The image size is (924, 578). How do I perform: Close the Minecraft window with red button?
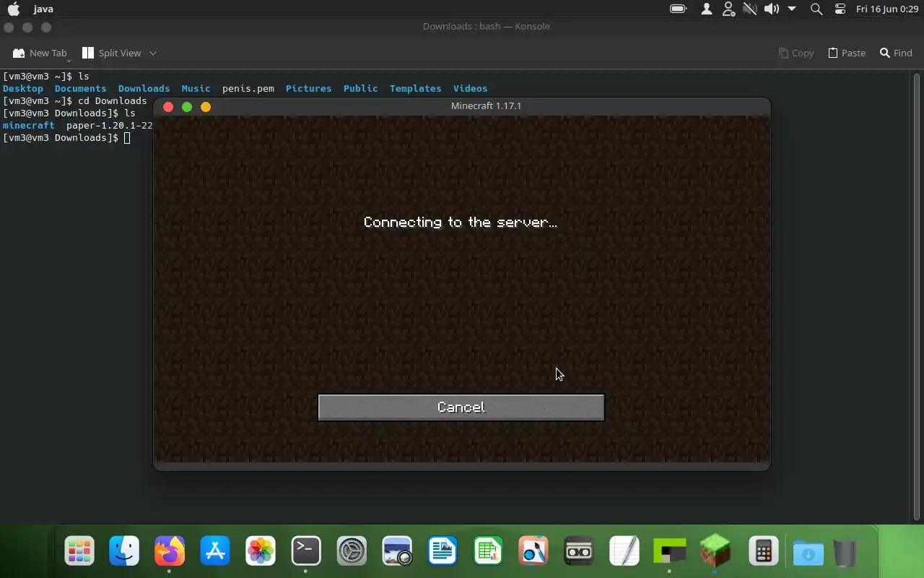[168, 107]
